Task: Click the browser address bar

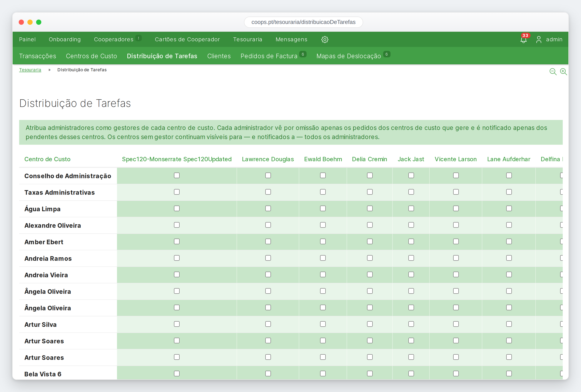Action: click(x=303, y=22)
